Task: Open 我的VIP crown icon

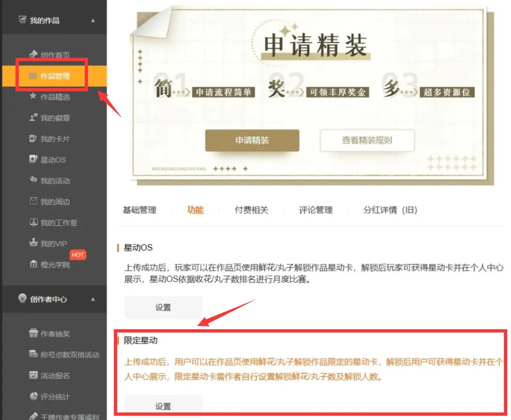Action: click(x=33, y=243)
